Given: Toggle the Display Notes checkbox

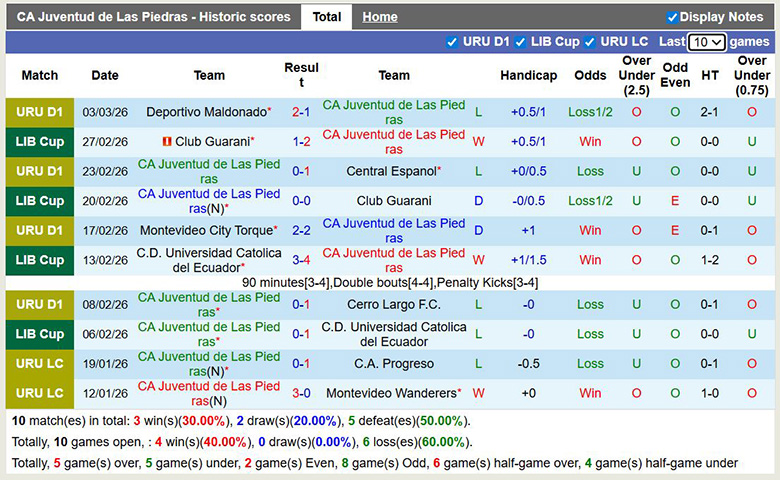Looking at the screenshot, I should pos(672,17).
